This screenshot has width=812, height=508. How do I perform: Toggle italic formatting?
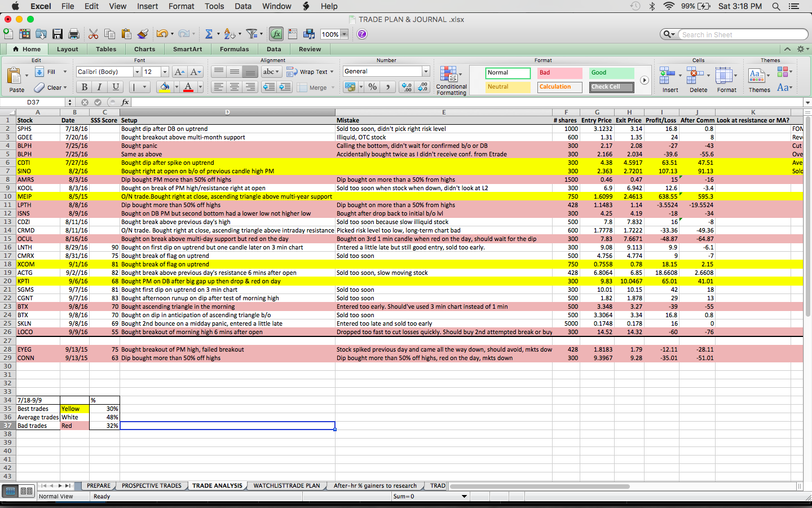point(100,87)
